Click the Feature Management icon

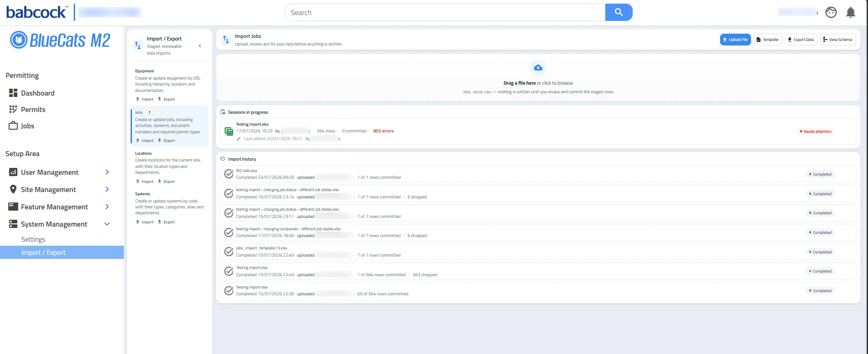coord(13,207)
